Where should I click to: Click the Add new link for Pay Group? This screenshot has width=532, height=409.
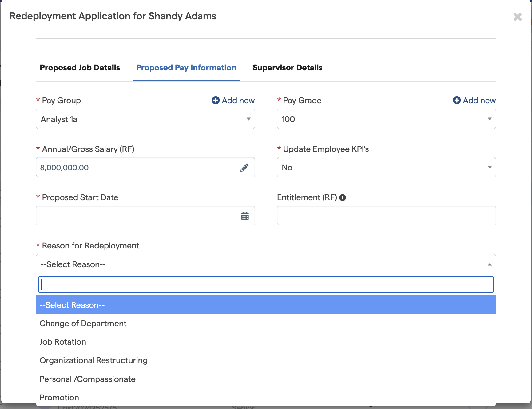pos(233,101)
